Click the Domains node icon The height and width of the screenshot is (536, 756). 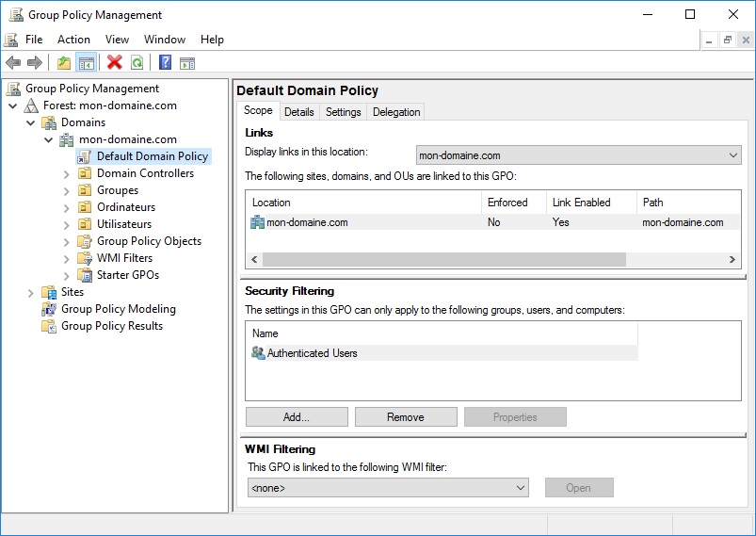point(49,122)
